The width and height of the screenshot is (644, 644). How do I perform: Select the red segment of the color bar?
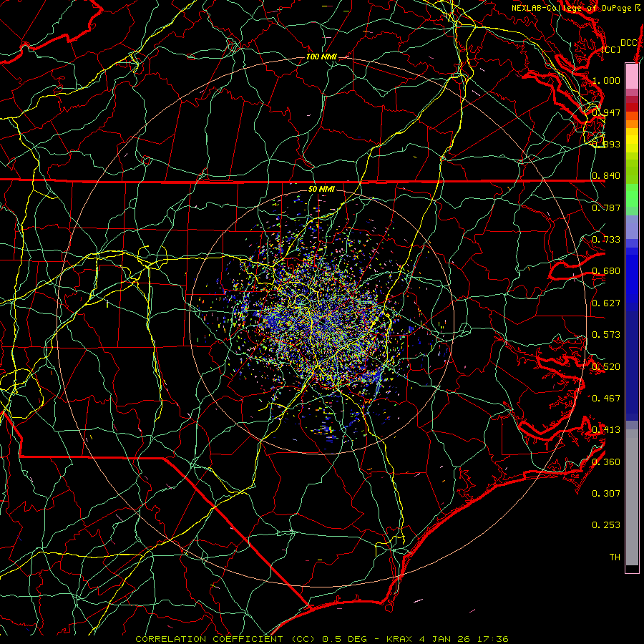(x=632, y=107)
